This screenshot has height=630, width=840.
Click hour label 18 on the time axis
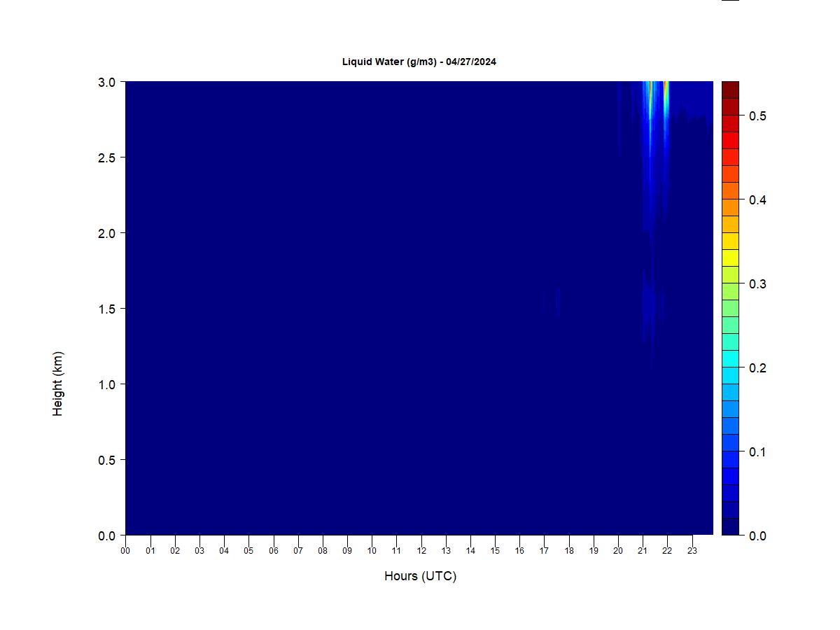(569, 551)
